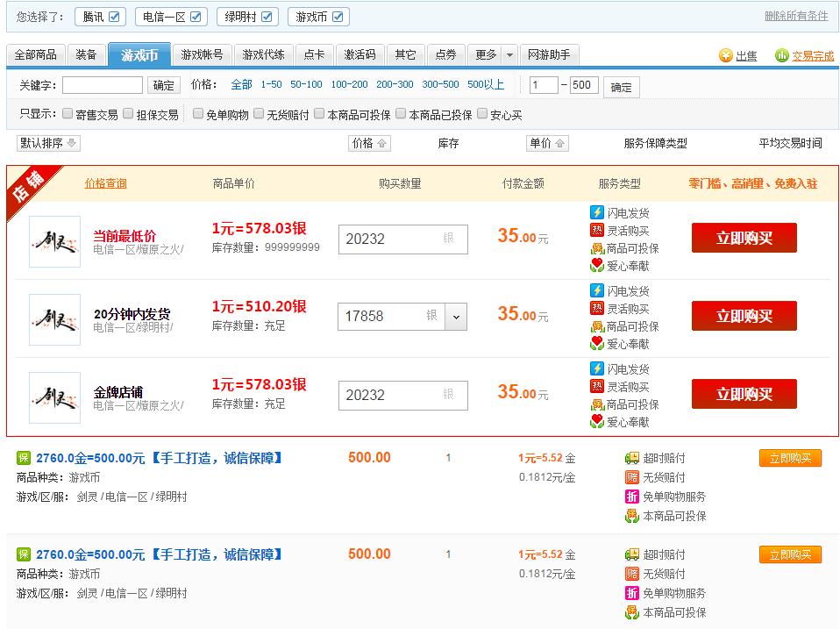Switch to the 游戏帐号 tab

point(196,54)
